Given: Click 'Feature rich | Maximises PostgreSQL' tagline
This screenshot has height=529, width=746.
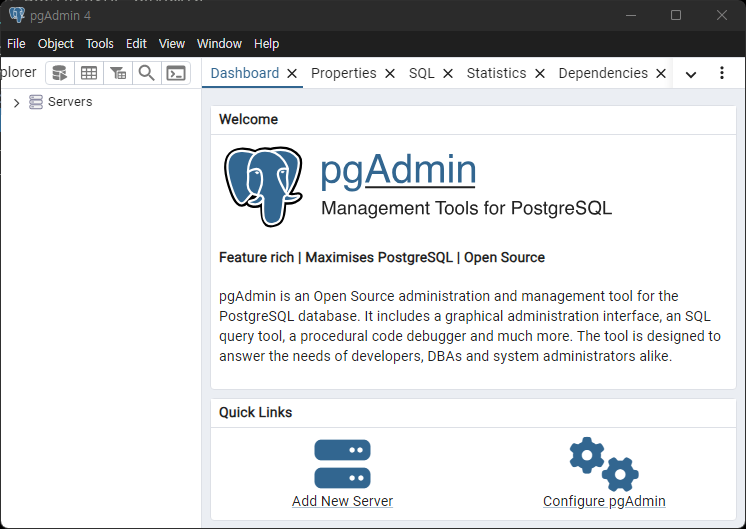Looking at the screenshot, I should [x=382, y=257].
